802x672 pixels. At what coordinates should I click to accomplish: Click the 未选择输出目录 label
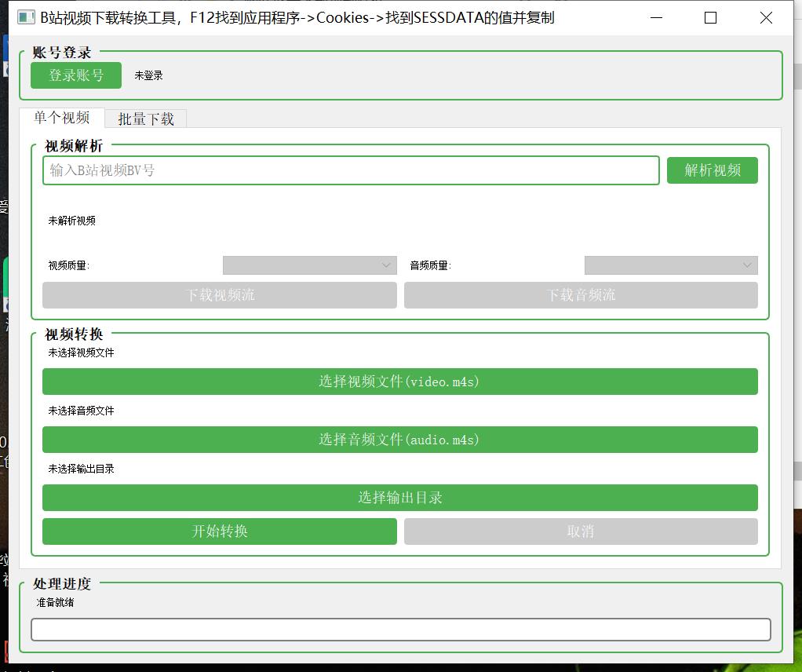tap(81, 469)
